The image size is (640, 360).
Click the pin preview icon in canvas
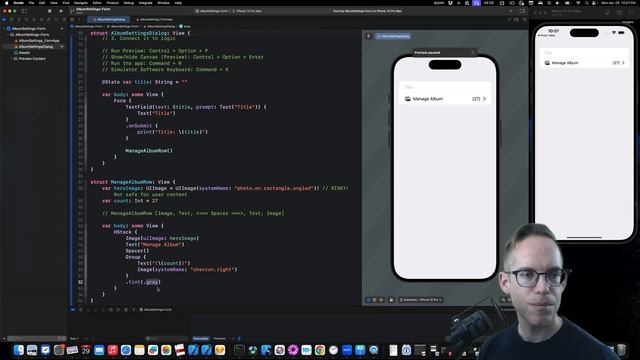coord(369,36)
